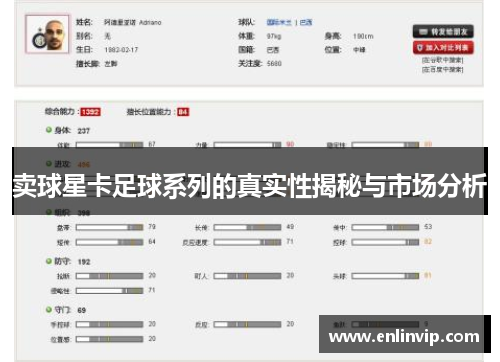
Task: Click the player name text Adriano
Action: click(150, 23)
